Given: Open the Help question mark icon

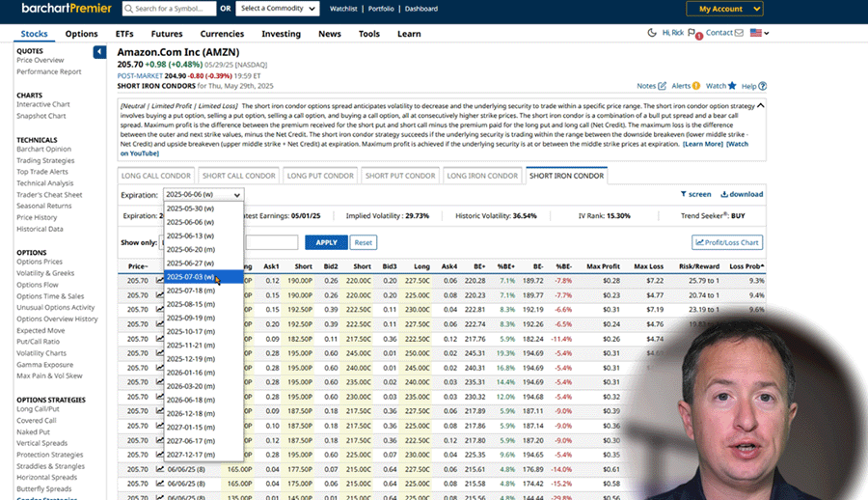Looking at the screenshot, I should [x=762, y=86].
